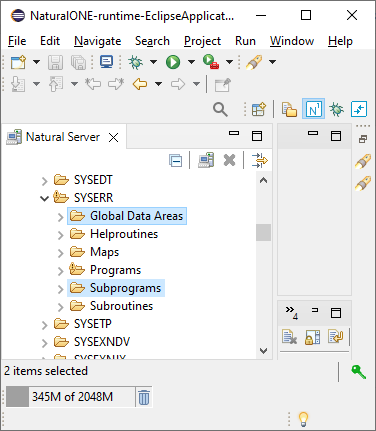Open the Debug dropdown arrow
376x431 pixels.
pos(153,62)
